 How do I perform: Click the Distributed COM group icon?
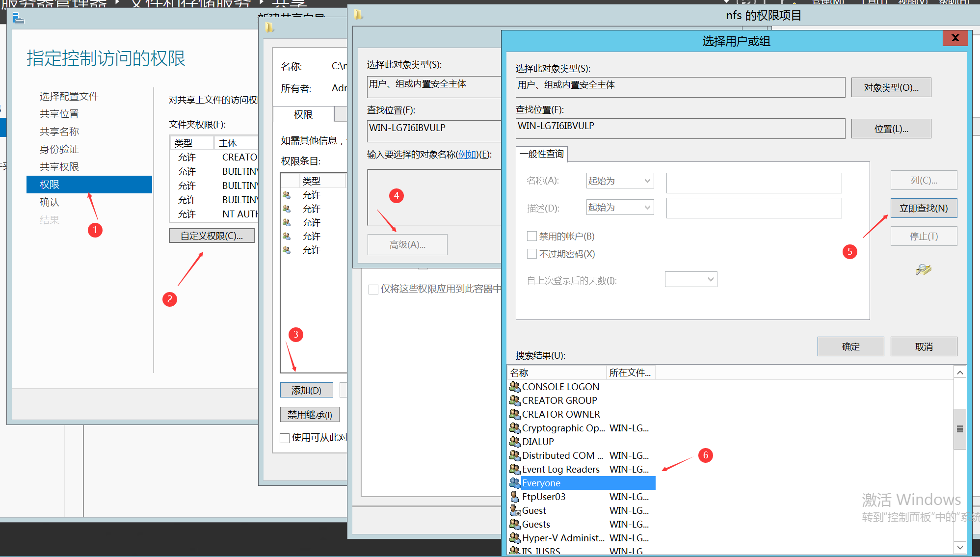tap(515, 455)
